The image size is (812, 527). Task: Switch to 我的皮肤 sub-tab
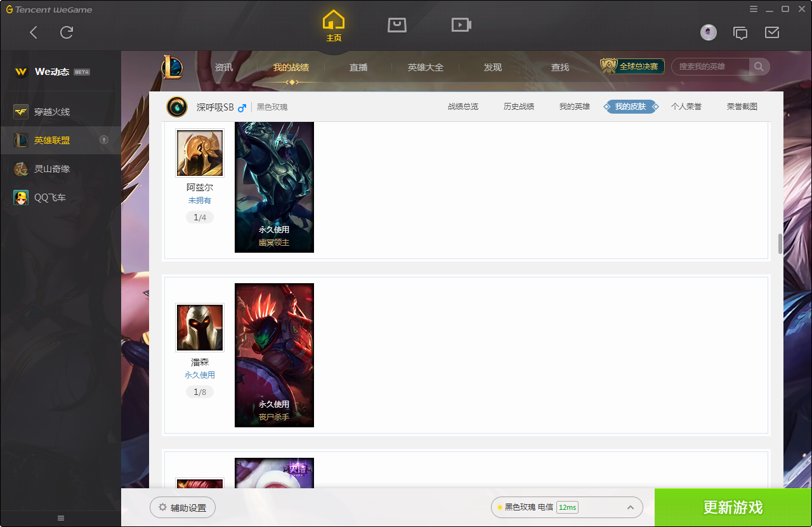pyautogui.click(x=631, y=107)
